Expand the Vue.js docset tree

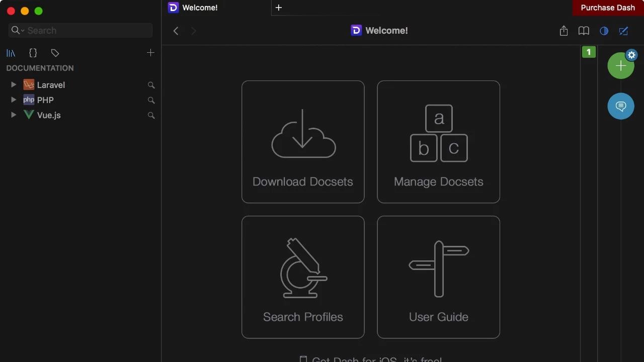pyautogui.click(x=14, y=115)
